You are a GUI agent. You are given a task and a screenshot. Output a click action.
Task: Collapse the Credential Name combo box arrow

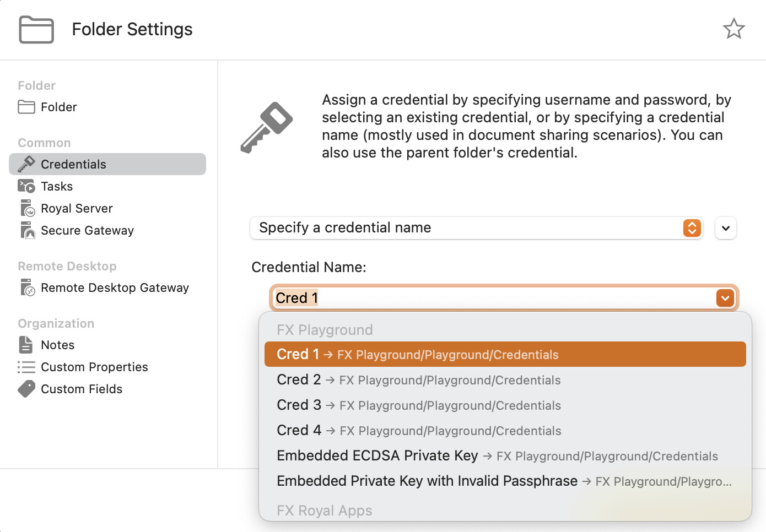tap(725, 298)
